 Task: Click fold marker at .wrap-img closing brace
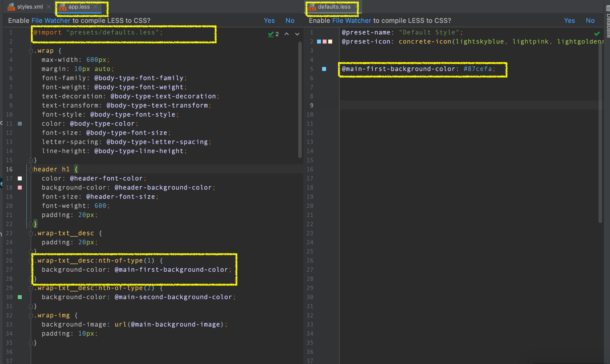[31, 343]
